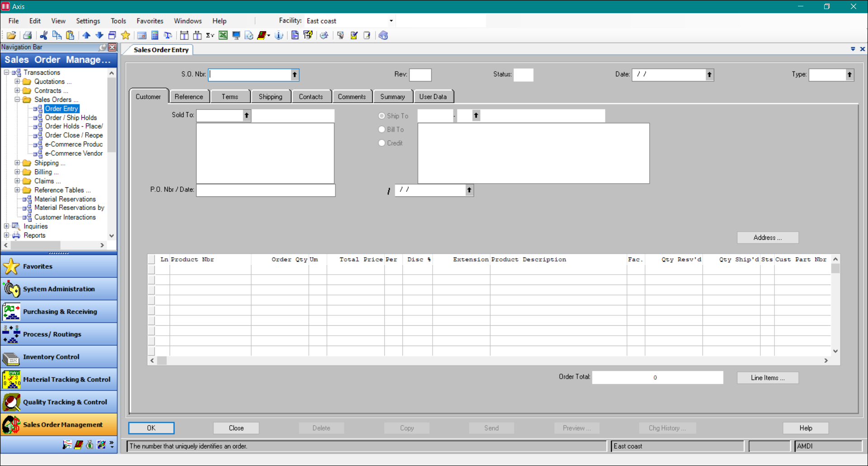The image size is (868, 466).
Task: Select the Cut toolbar icon
Action: point(43,35)
